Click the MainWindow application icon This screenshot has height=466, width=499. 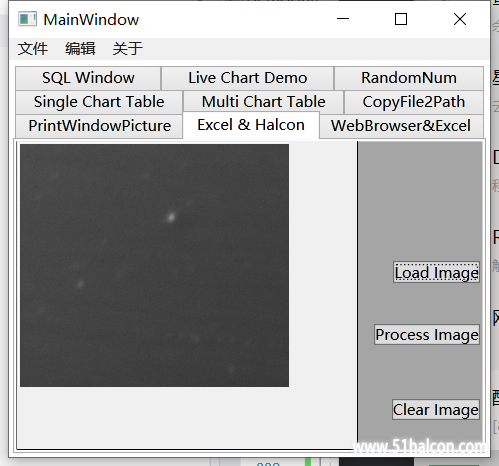click(27, 19)
